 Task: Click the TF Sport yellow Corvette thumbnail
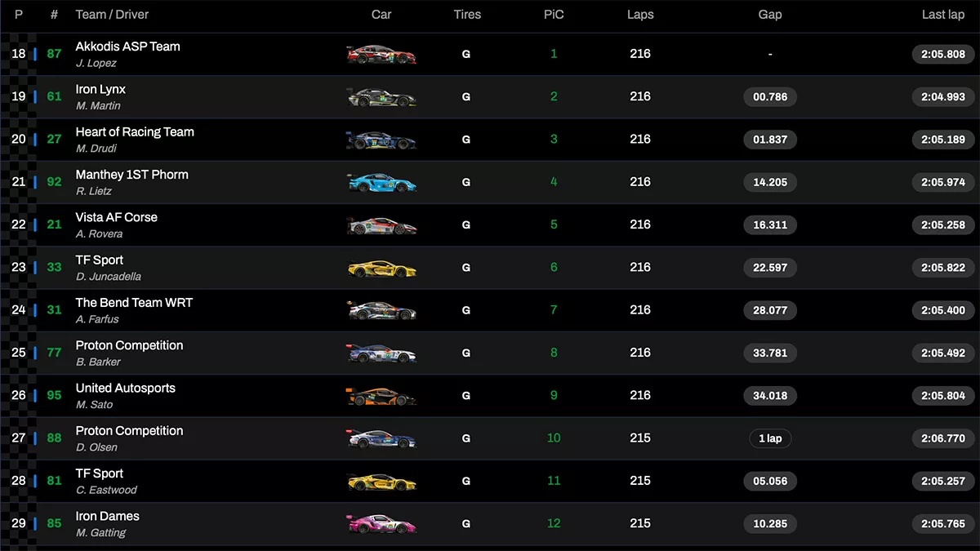(x=381, y=267)
